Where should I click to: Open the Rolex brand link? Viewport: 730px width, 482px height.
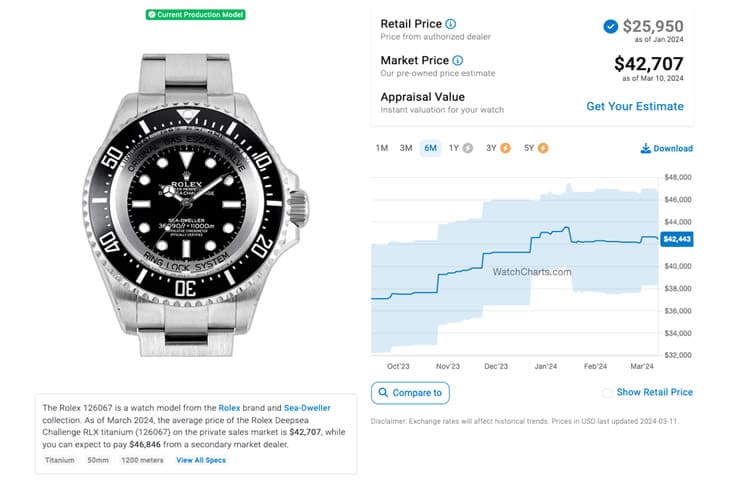pyautogui.click(x=229, y=407)
